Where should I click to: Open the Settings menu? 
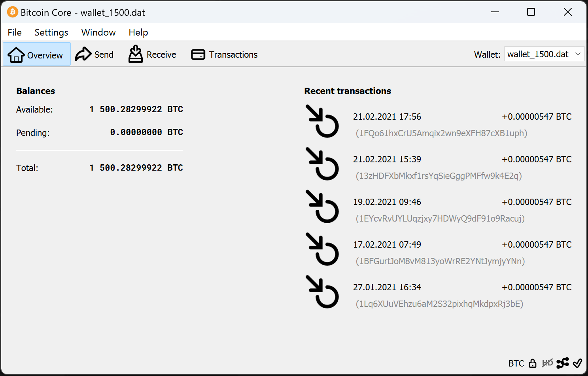(51, 32)
